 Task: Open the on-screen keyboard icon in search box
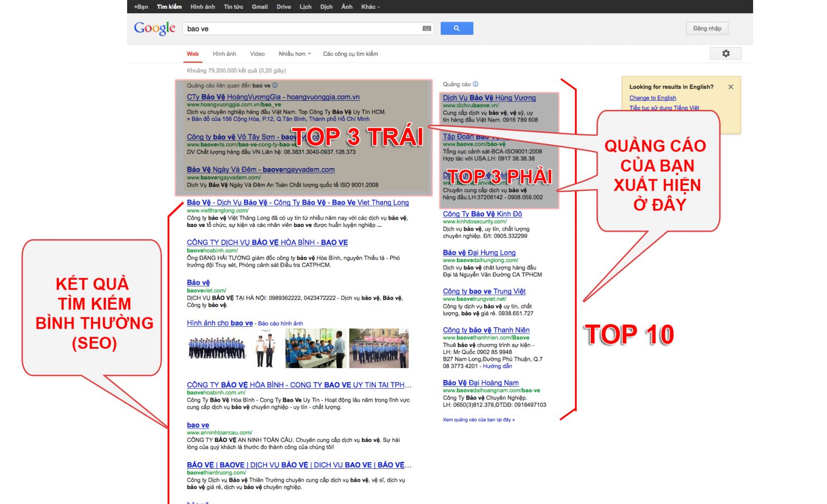pos(427,28)
